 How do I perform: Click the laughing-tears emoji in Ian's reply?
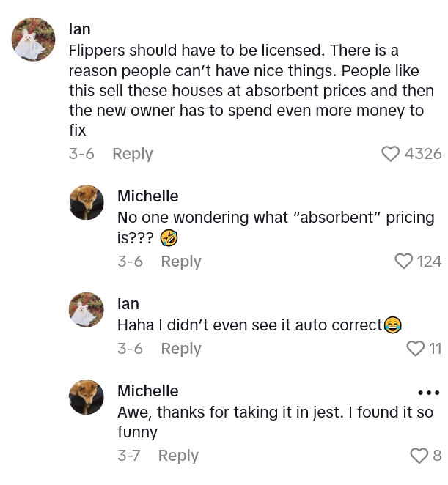(392, 325)
